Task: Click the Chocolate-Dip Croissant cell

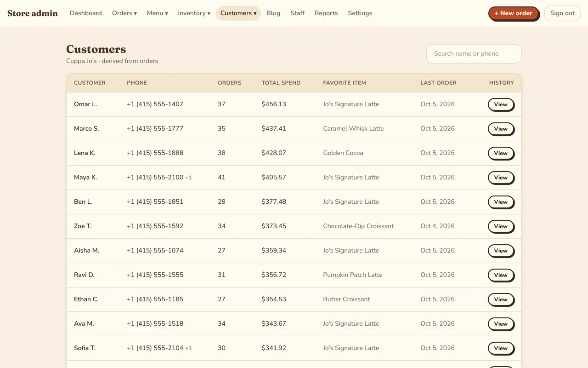Action: [358, 226]
